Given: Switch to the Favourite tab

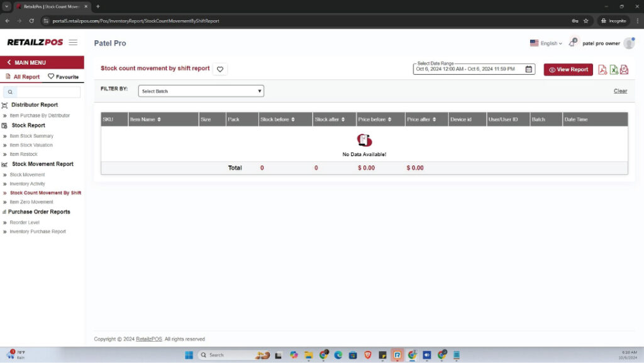Looking at the screenshot, I should click(64, 77).
